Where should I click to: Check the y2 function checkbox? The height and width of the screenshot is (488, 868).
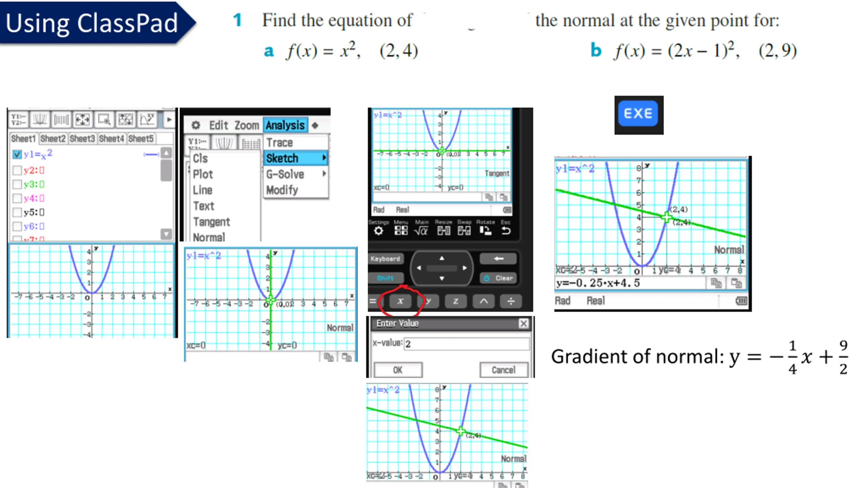pyautogui.click(x=17, y=170)
